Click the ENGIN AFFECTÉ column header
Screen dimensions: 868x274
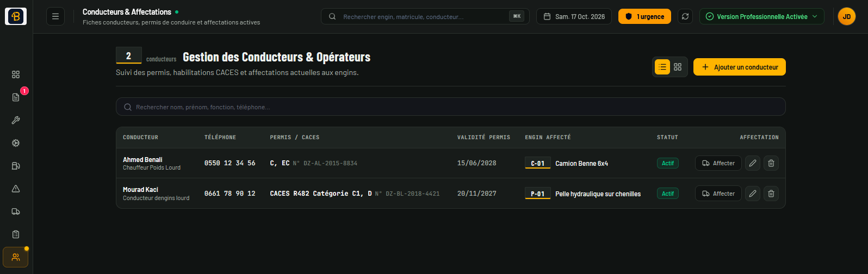coord(548,138)
